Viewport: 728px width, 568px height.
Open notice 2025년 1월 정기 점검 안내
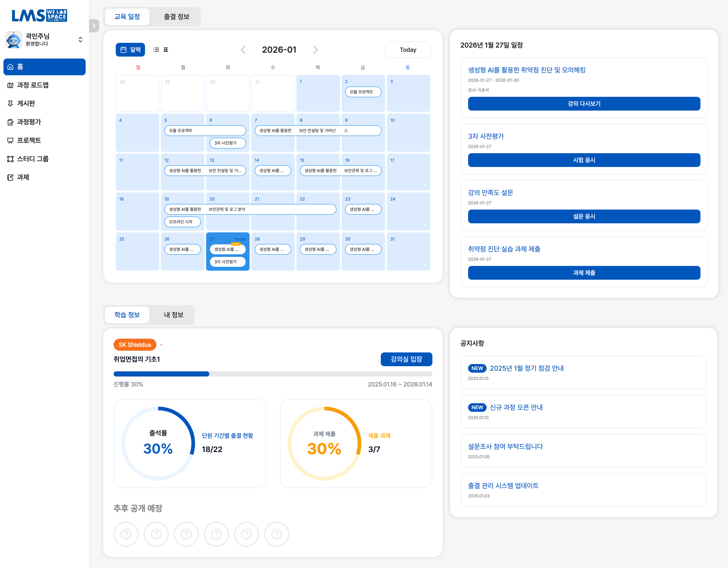click(x=583, y=372)
